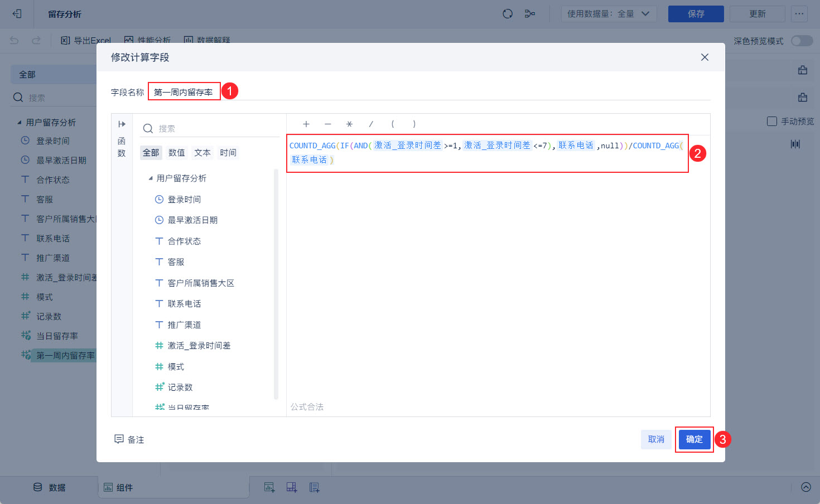The height and width of the screenshot is (504, 820).
Task: Click the 取消 button
Action: click(x=656, y=439)
